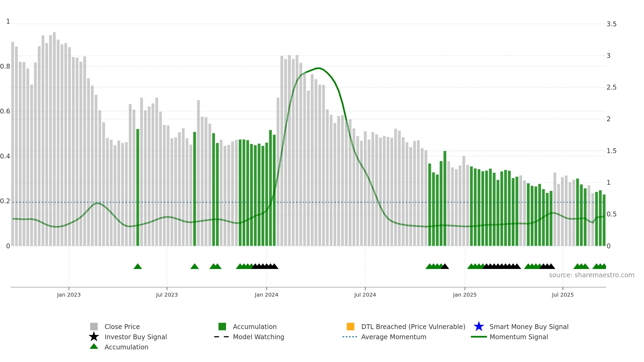Click the green Momentum Signal line icon
The height and width of the screenshot is (362, 644).
[x=479, y=337]
